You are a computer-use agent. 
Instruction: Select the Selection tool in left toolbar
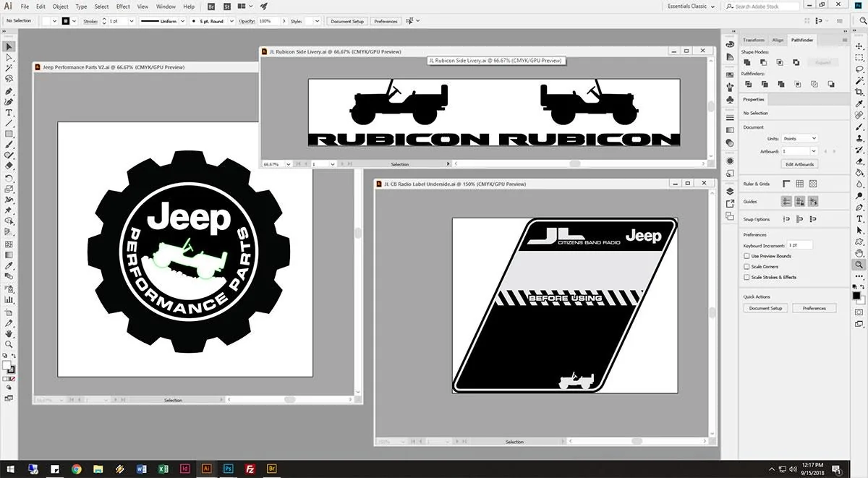9,46
